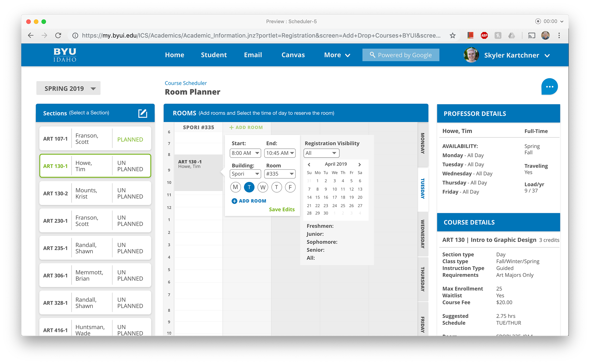Click the browser address bar URL

coord(261,36)
